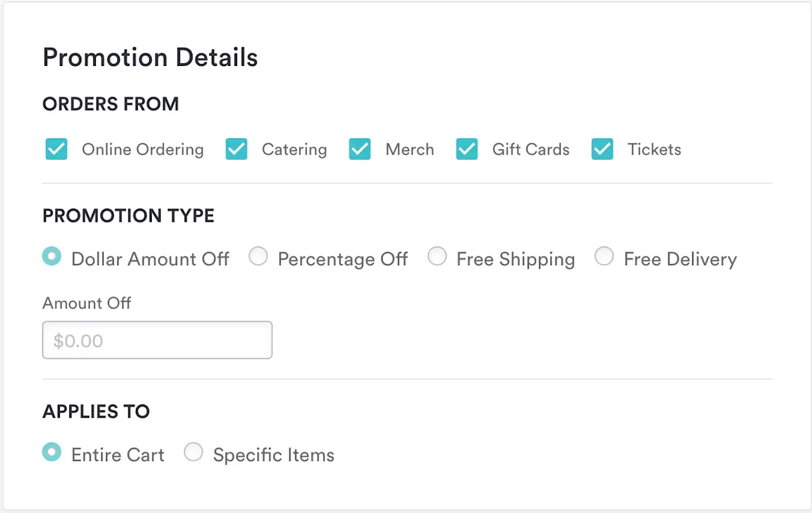The image size is (812, 513).
Task: Toggle the Merch checkbox off
Action: (x=360, y=149)
